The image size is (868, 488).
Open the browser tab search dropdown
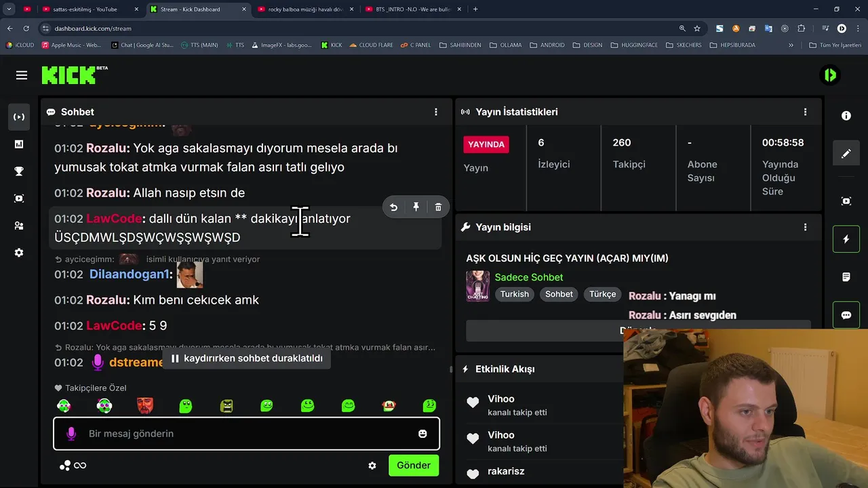[x=9, y=9]
